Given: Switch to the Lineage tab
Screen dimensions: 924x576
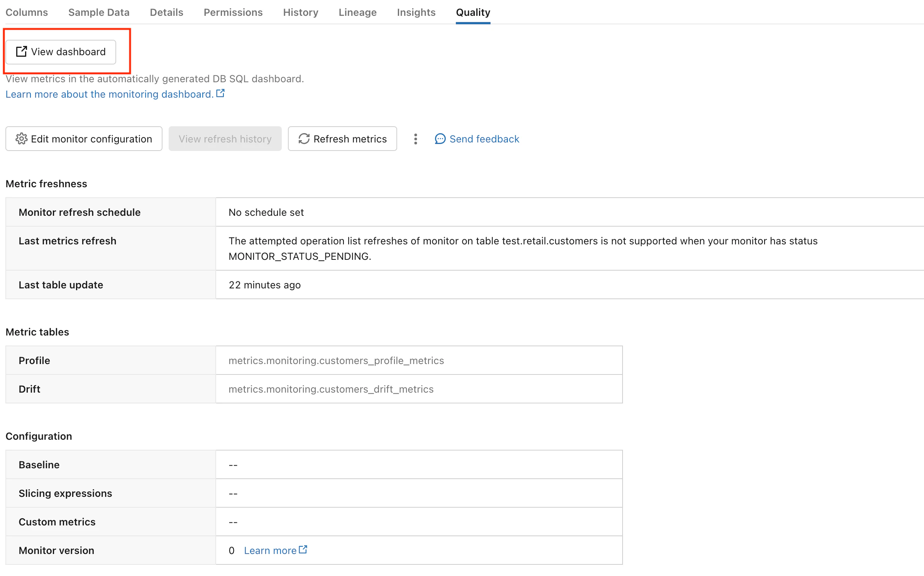Looking at the screenshot, I should coord(357,12).
